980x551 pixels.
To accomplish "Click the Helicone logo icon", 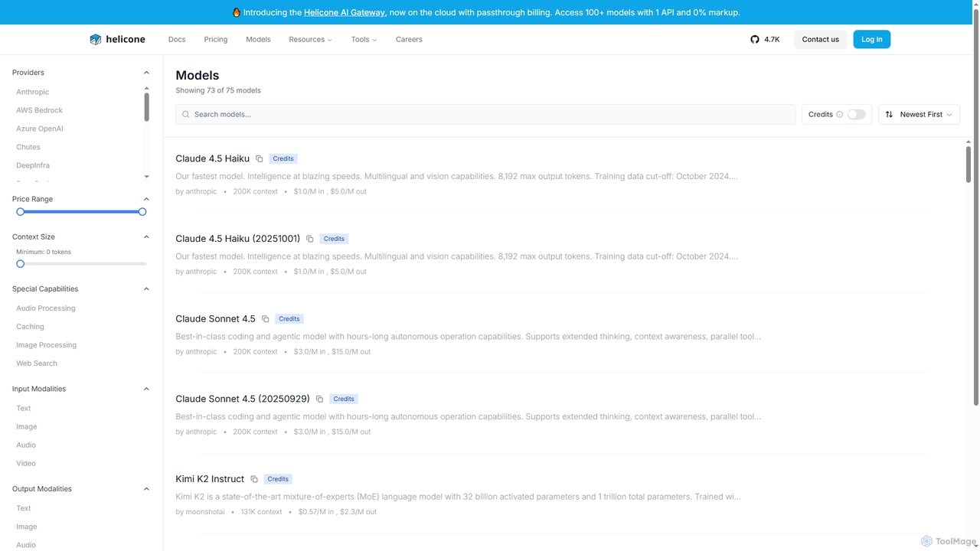I will click(x=95, y=39).
